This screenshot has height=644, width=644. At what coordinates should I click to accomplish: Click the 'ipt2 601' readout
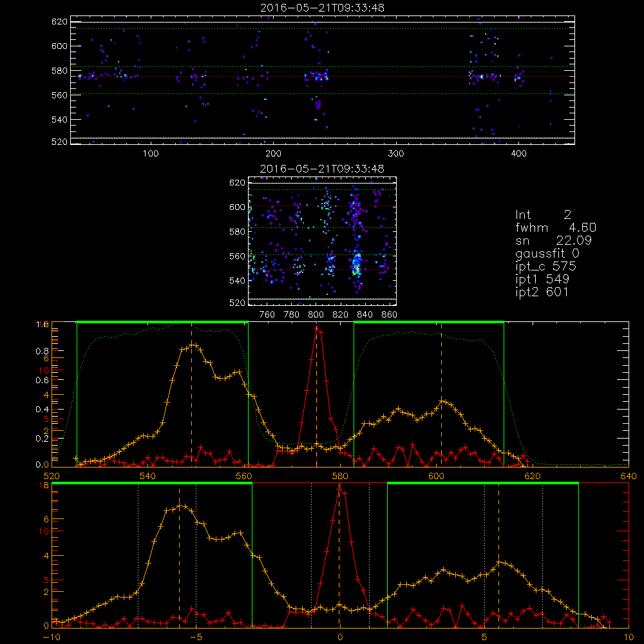(x=542, y=292)
